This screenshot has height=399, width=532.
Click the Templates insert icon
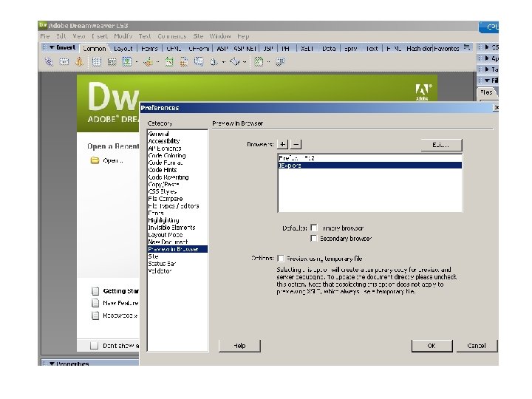(259, 62)
